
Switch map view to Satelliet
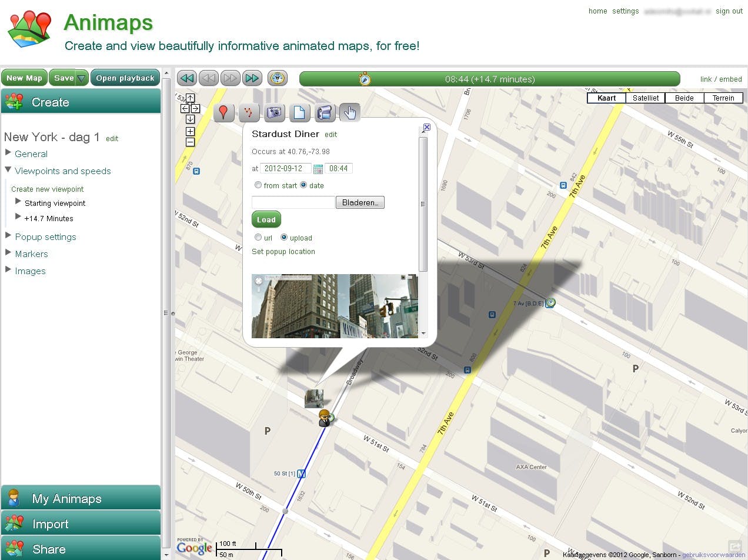(646, 98)
